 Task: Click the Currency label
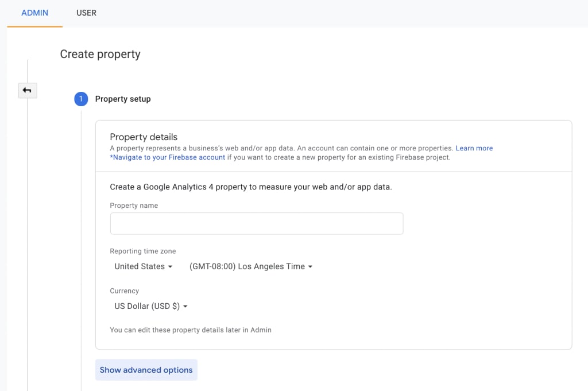(125, 291)
